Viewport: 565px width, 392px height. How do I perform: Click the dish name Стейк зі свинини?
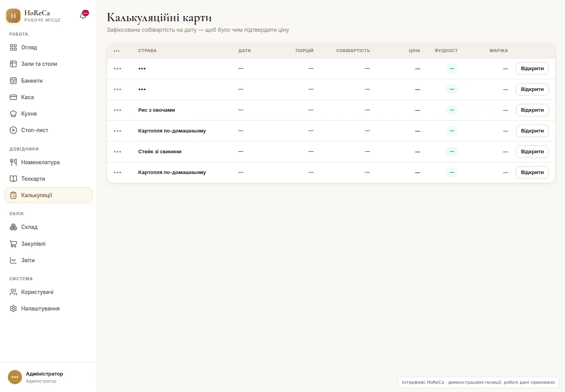pyautogui.click(x=160, y=152)
